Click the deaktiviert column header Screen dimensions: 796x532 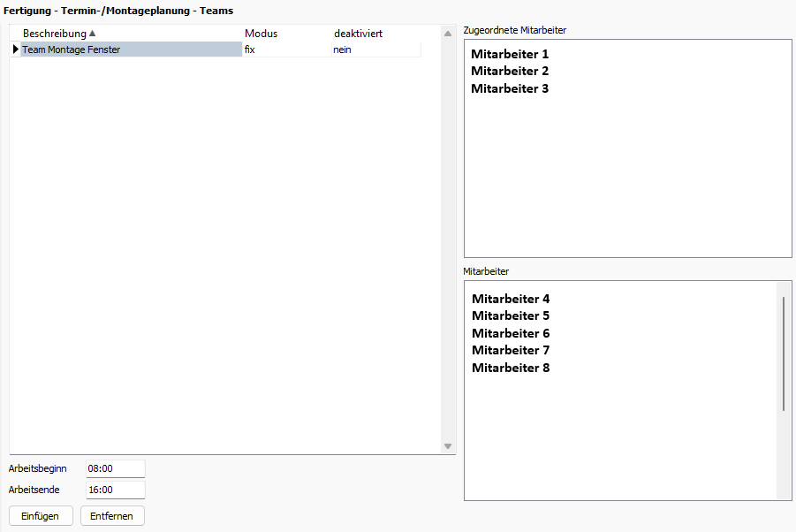tap(358, 33)
